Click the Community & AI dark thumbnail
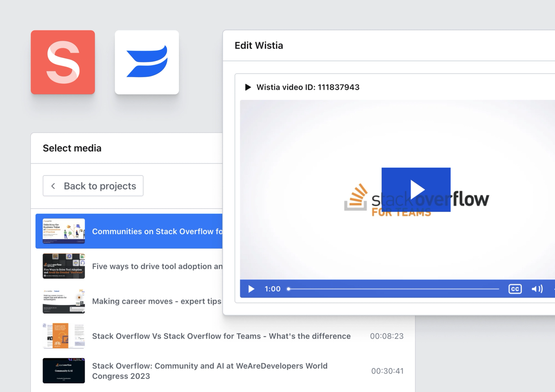 pos(64,371)
